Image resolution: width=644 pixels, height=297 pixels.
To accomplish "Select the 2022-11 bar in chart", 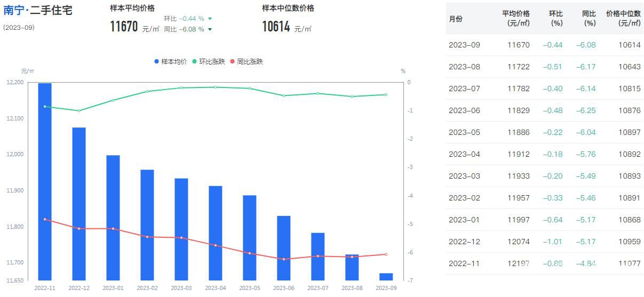I will point(45,181).
